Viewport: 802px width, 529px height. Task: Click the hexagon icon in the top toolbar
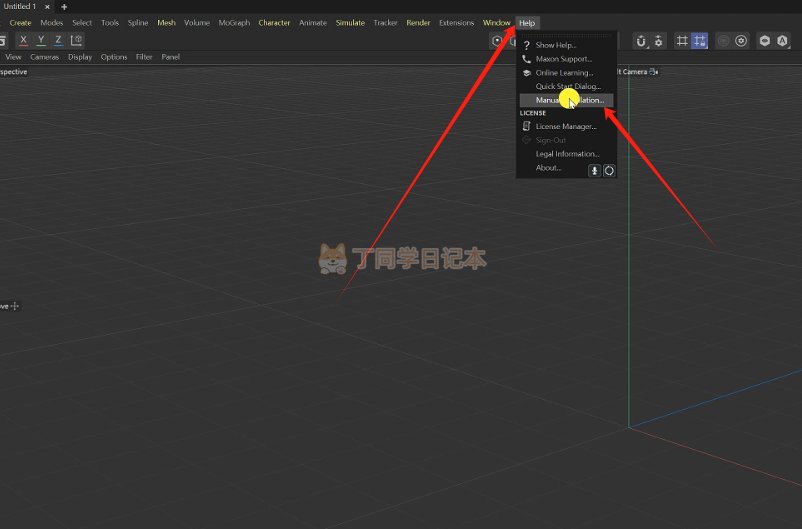pos(765,41)
